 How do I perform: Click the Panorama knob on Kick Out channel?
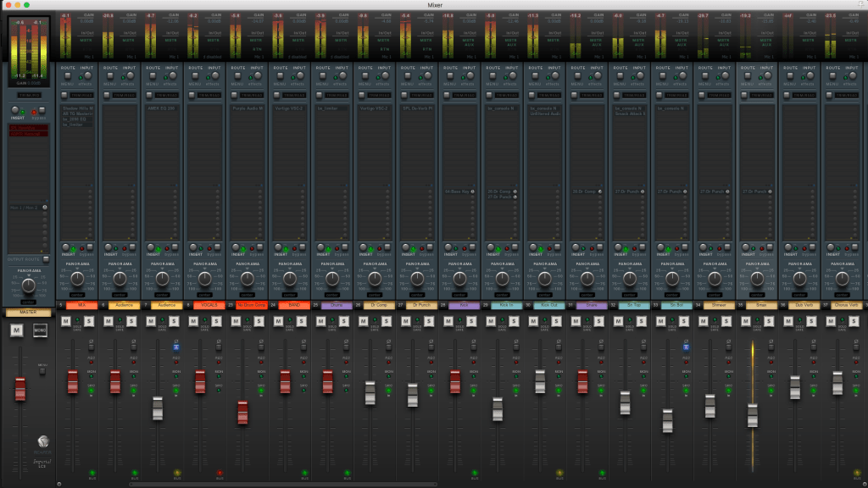point(543,278)
